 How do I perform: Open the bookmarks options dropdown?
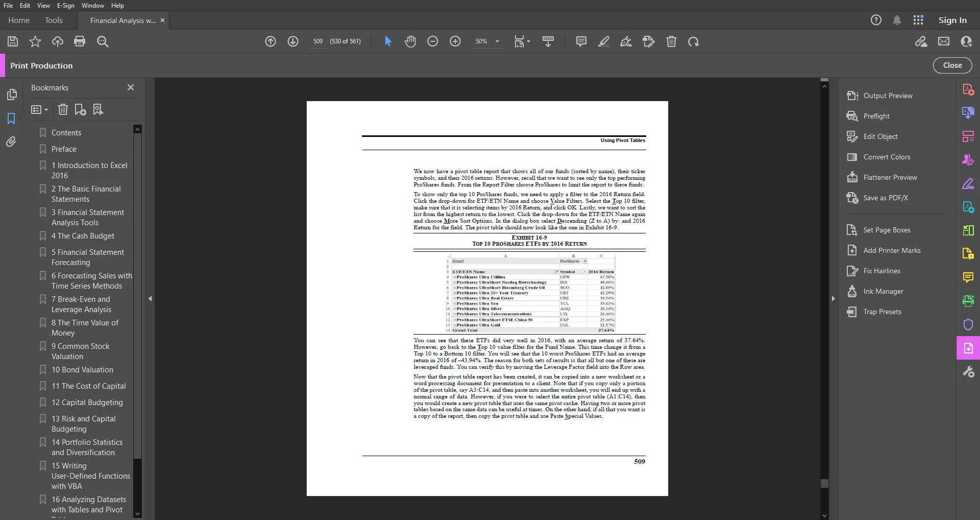[x=39, y=109]
